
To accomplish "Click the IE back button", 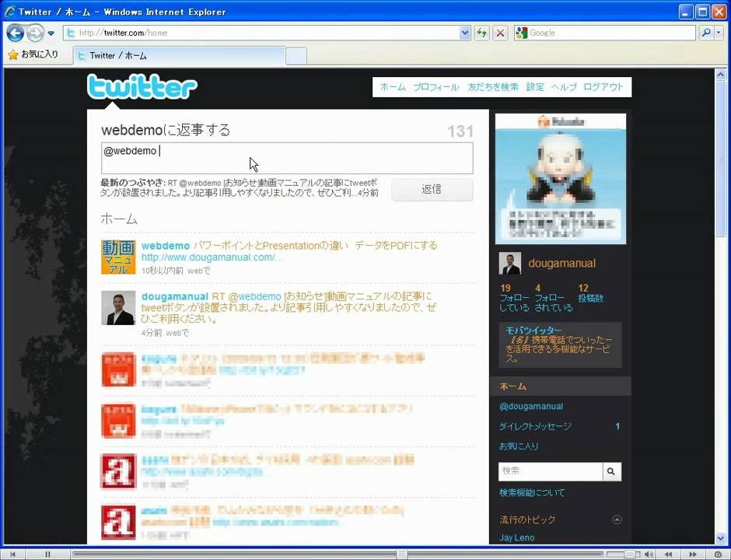I will [x=15, y=33].
